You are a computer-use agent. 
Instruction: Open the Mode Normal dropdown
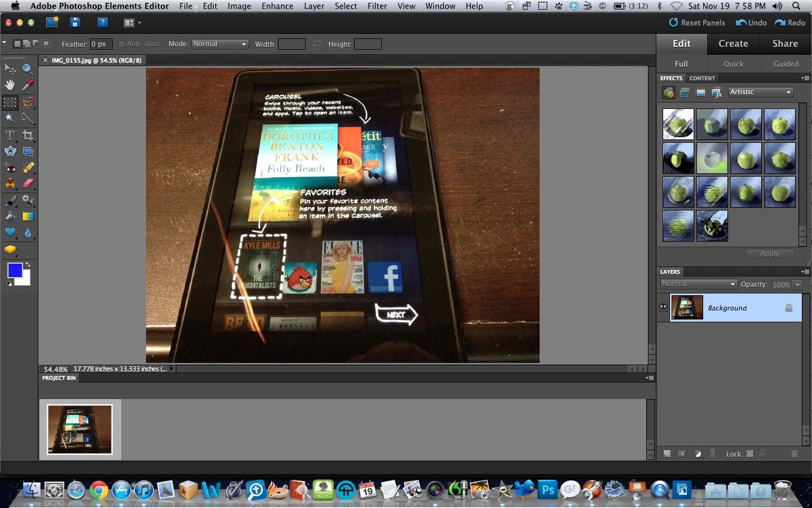220,44
